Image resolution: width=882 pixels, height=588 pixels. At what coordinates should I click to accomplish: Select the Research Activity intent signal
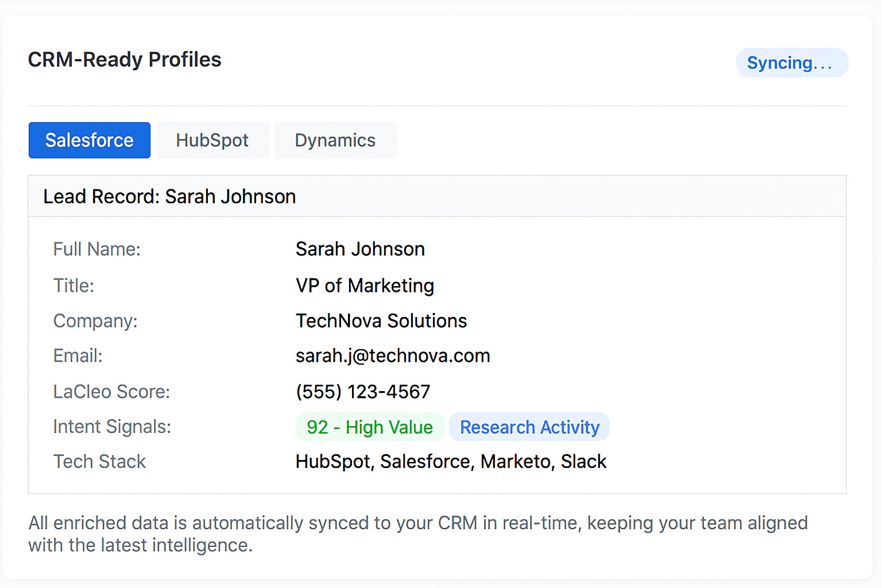[x=529, y=427]
